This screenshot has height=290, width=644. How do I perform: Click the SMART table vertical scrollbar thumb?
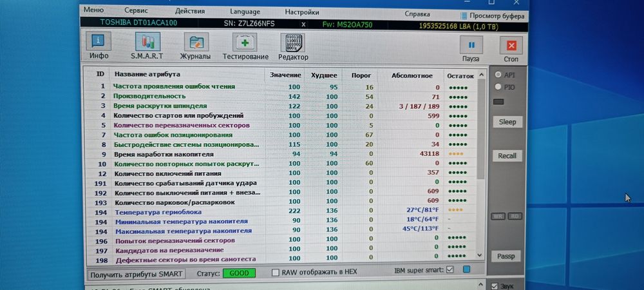coord(481,129)
